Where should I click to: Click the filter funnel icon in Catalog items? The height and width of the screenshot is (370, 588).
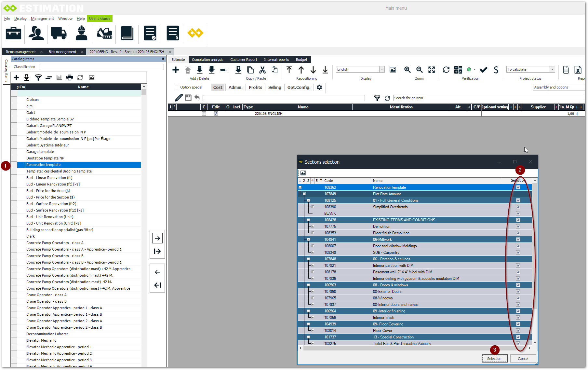click(x=38, y=77)
